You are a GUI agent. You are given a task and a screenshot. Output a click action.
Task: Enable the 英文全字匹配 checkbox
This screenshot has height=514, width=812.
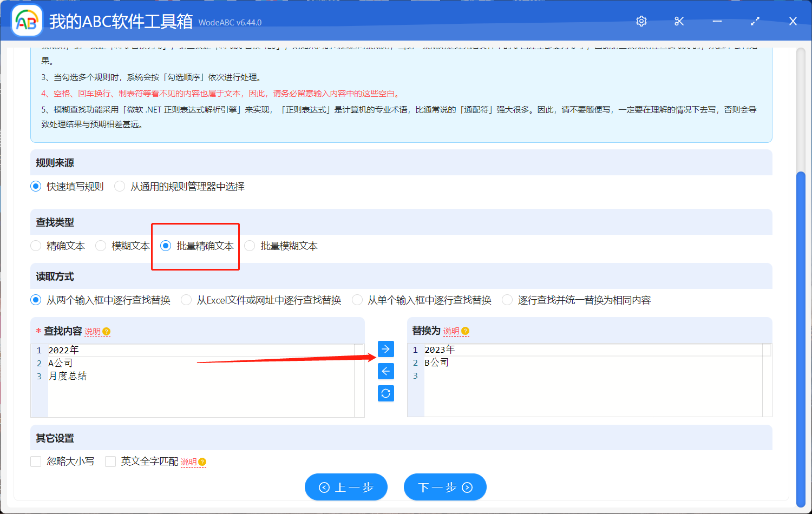[110, 462]
